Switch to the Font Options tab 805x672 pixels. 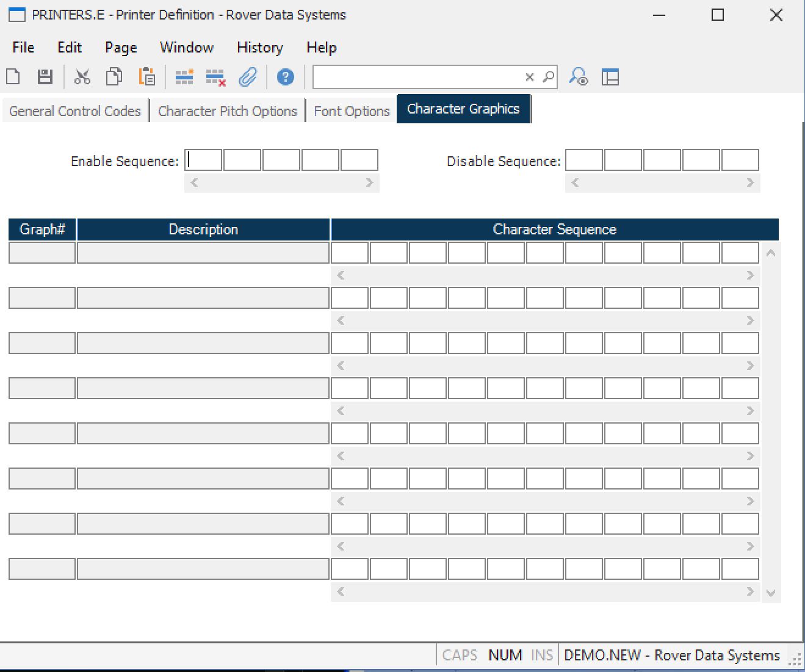[x=352, y=111]
